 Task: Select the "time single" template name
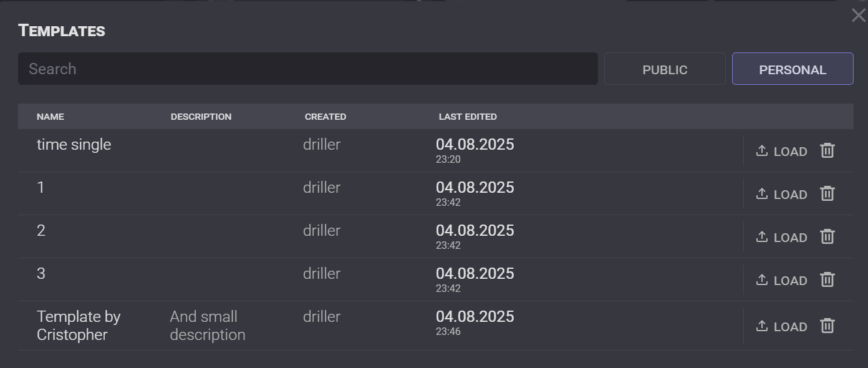[x=74, y=145]
